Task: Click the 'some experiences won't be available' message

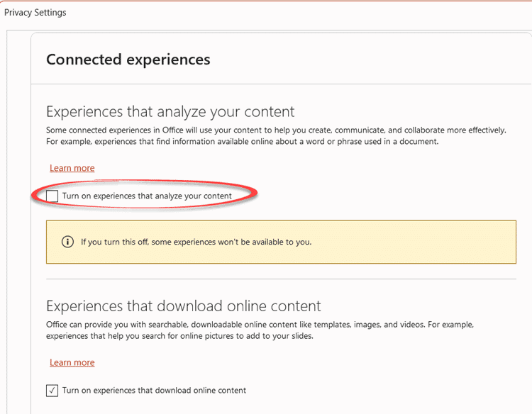Action: pyautogui.click(x=196, y=242)
